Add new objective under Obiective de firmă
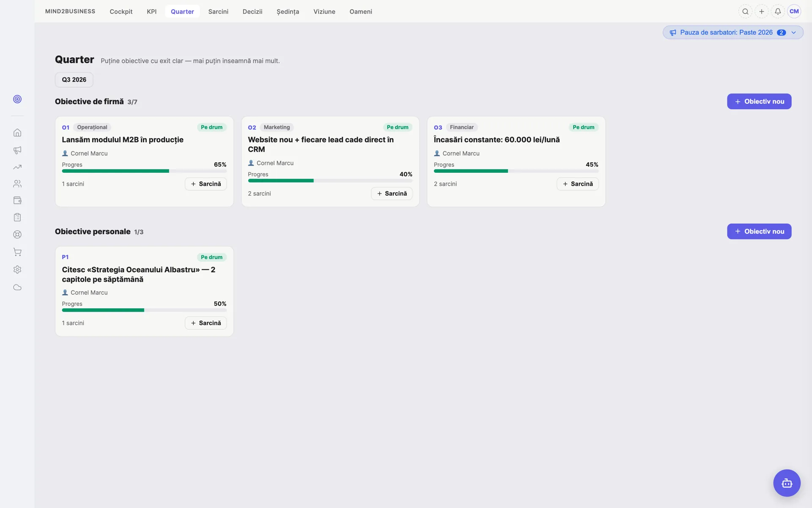 [759, 102]
